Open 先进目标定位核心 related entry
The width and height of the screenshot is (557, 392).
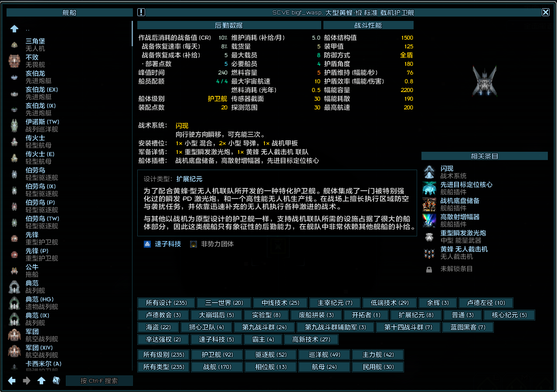466,184
